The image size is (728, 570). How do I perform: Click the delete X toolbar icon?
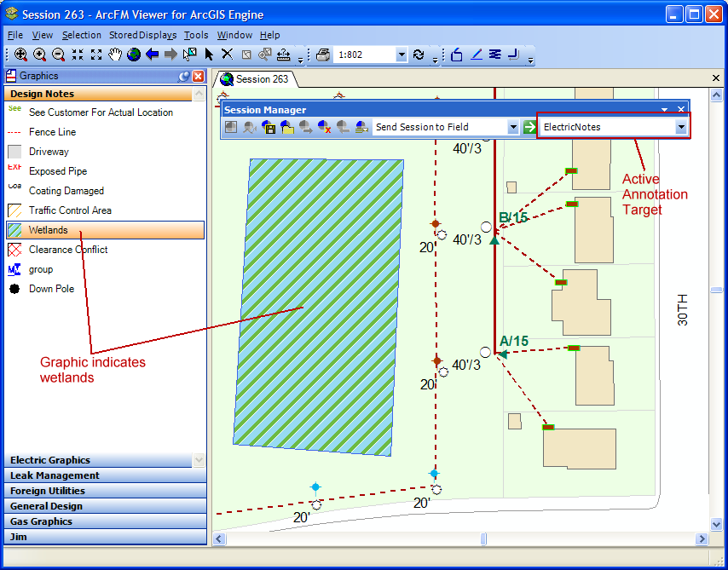[x=228, y=55]
